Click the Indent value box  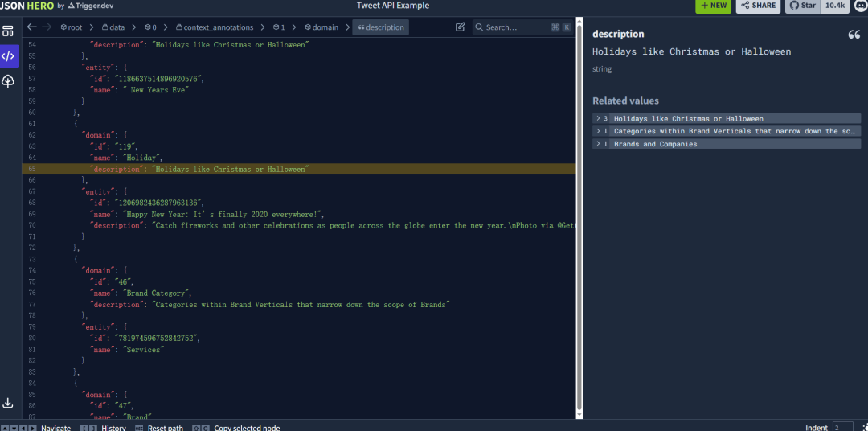pos(842,427)
